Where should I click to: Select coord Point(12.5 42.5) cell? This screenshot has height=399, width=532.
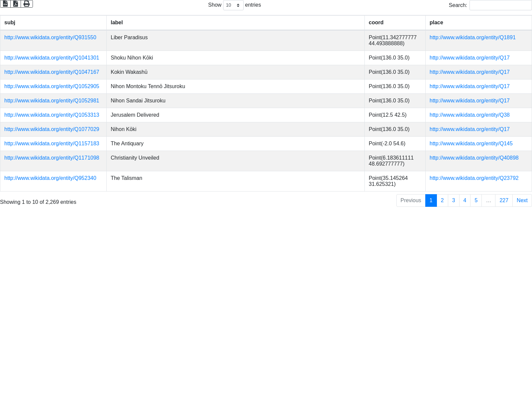coord(395,115)
